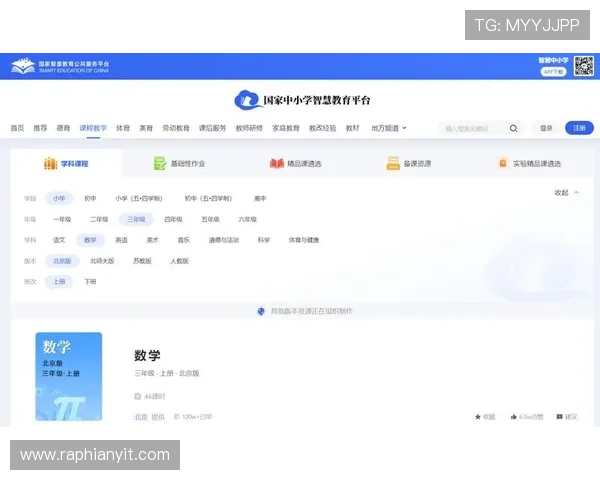Open the 德育 nav item

coord(63,128)
